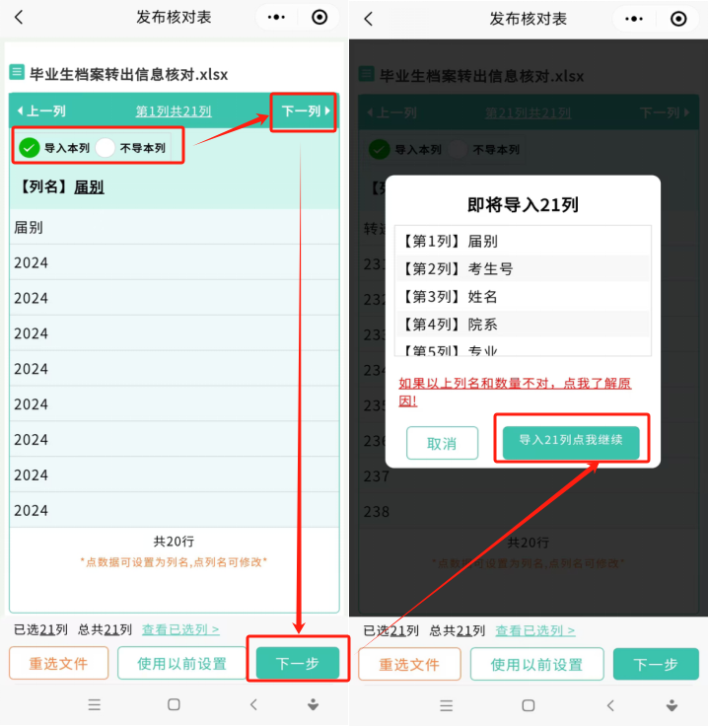This screenshot has width=708, height=728.
Task: Select 【第3列】姓名 in dialog list
Action: click(523, 297)
